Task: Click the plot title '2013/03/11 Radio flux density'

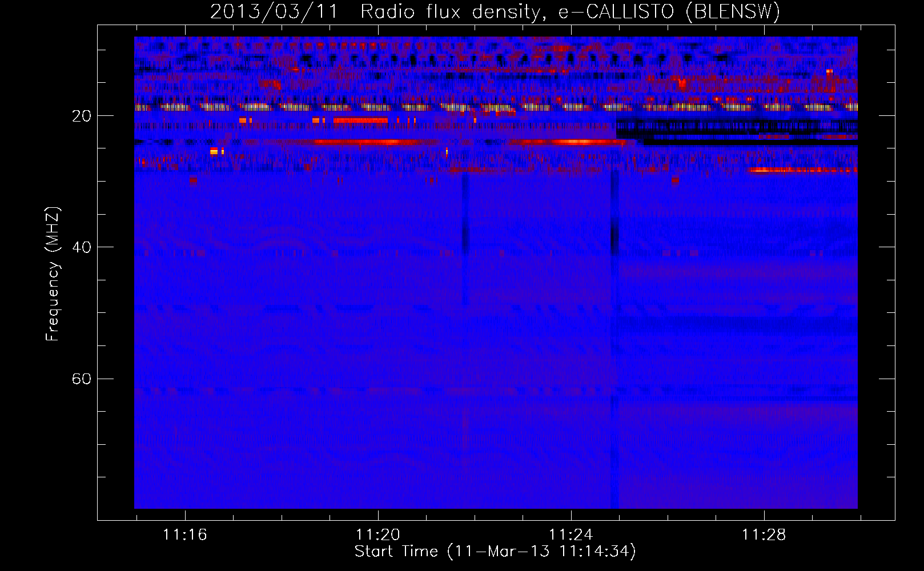Action: tap(495, 11)
